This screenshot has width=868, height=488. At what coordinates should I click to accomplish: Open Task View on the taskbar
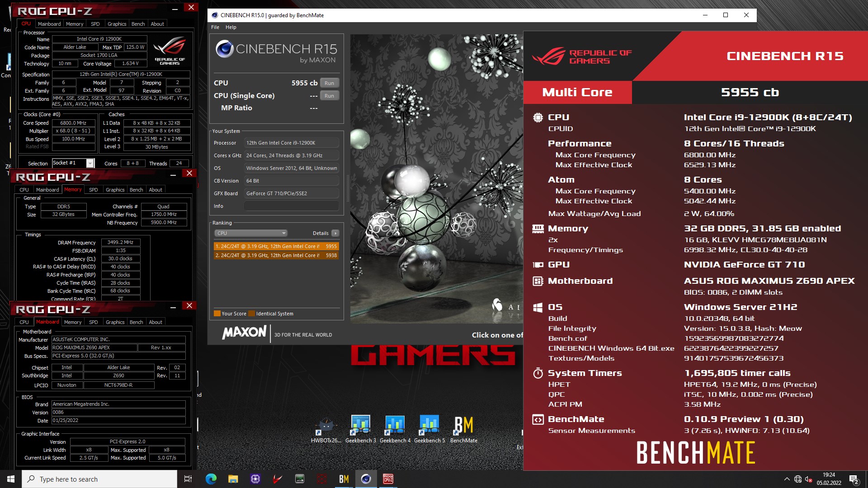(188, 479)
